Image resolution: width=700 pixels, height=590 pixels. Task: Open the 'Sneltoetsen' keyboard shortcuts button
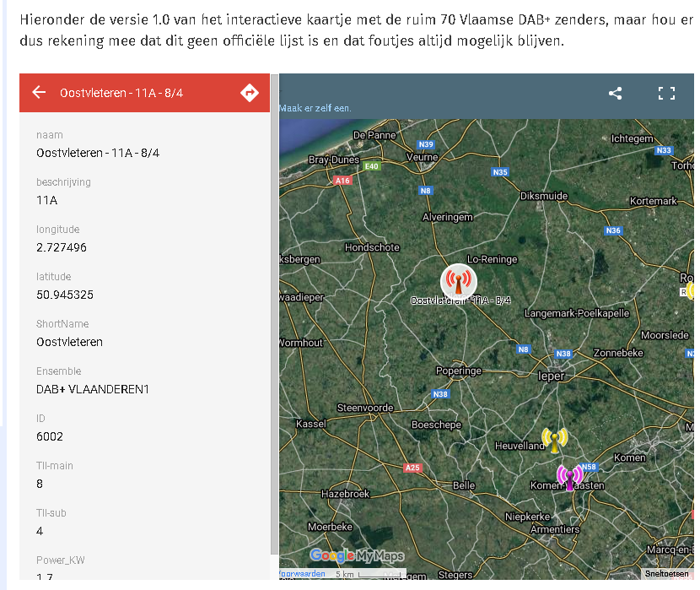tap(666, 574)
